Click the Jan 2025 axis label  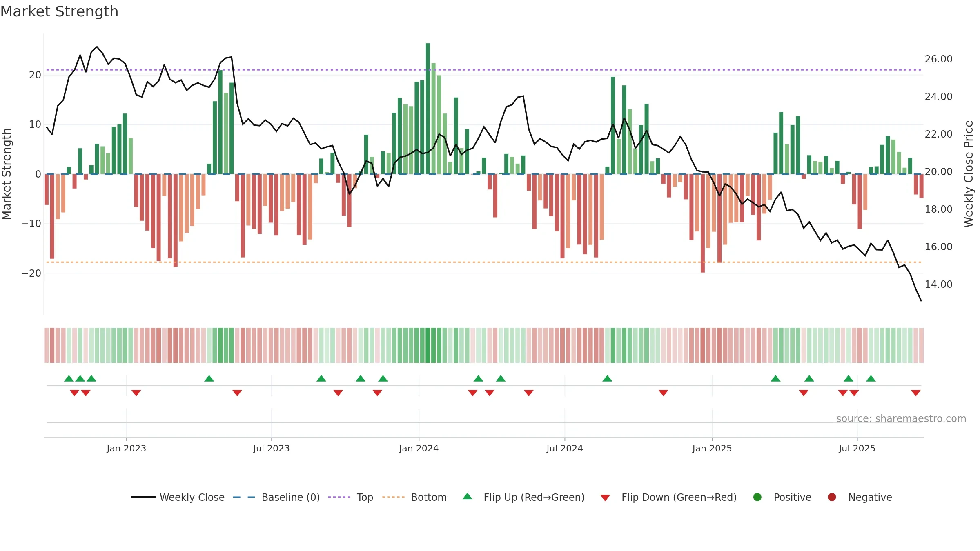point(712,448)
